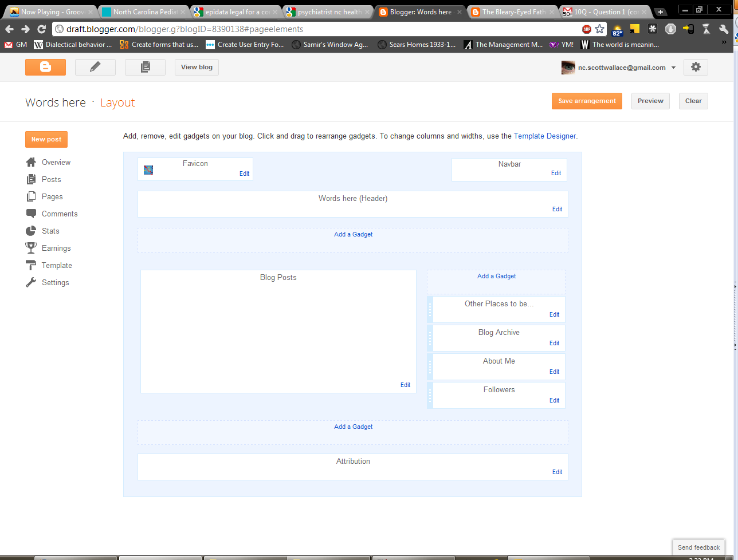This screenshot has height=560, width=738.
Task: Click the View blog button
Action: 197,67
